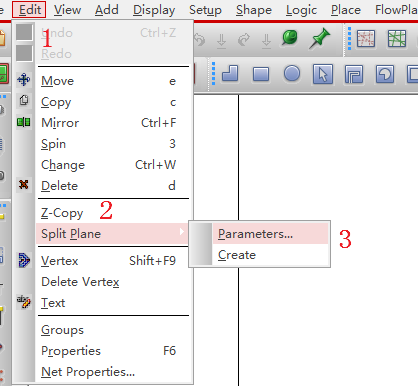Click the green globe icon in toolbar

coord(289,37)
